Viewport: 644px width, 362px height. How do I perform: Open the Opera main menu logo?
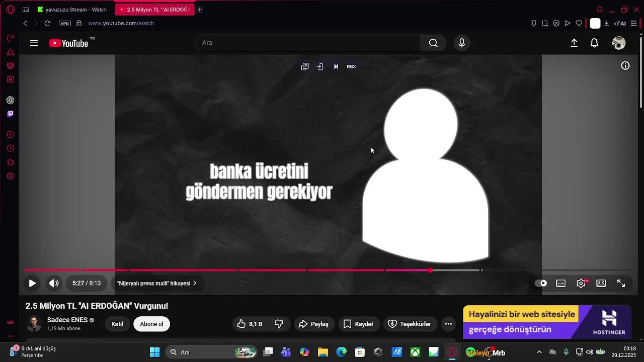pos(10,10)
